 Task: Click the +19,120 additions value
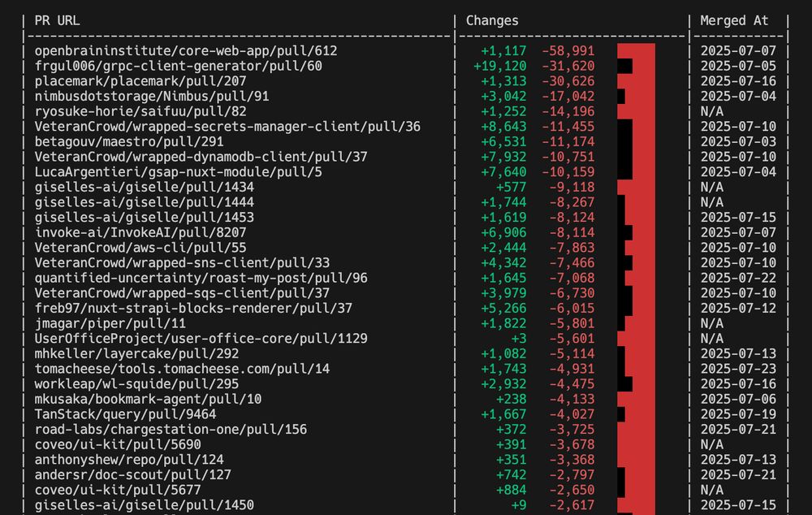[x=499, y=66]
